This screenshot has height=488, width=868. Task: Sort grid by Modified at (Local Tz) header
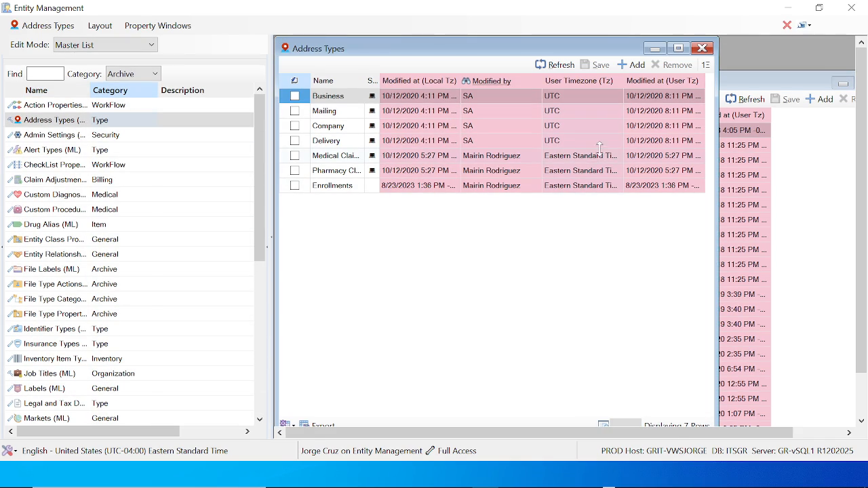[x=420, y=81]
